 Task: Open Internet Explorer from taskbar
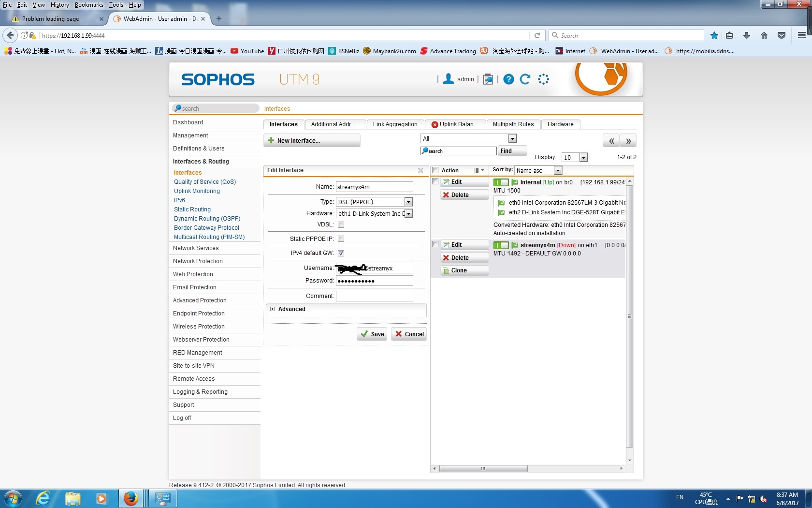43,498
